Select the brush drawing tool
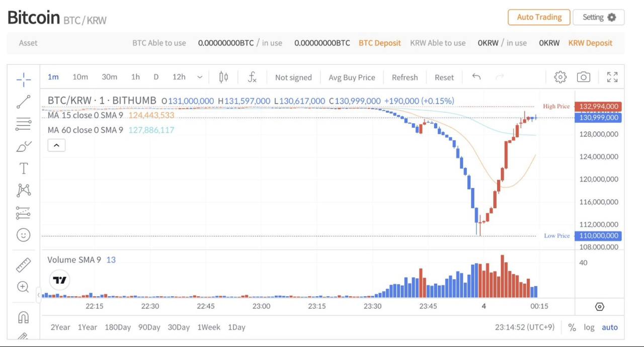Screen dimensions: 644x347 (x=23, y=146)
